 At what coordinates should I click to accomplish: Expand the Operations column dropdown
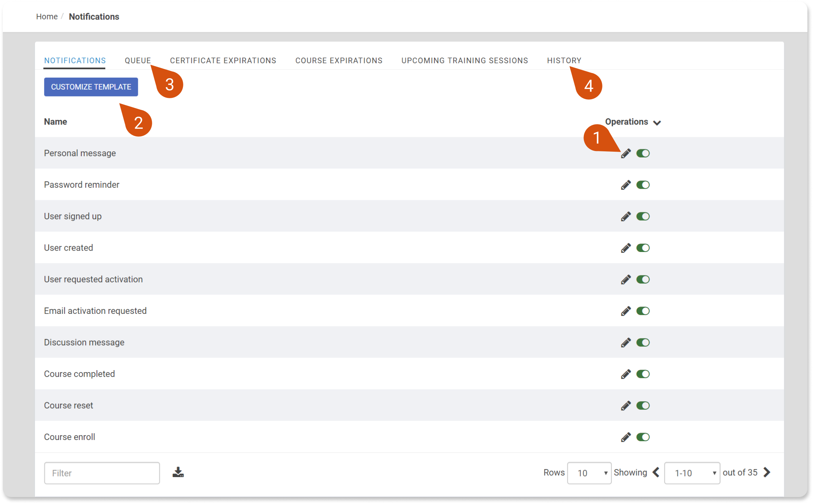coord(657,123)
